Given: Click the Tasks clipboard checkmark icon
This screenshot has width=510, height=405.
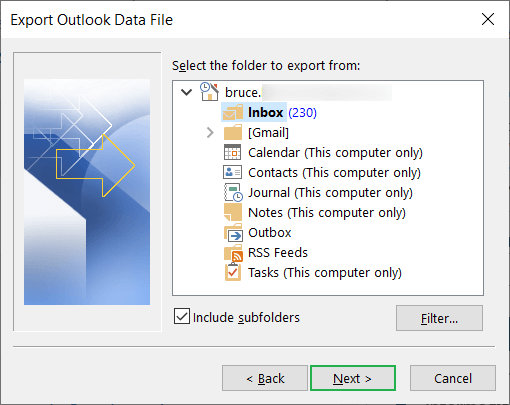Looking at the screenshot, I should tap(233, 272).
